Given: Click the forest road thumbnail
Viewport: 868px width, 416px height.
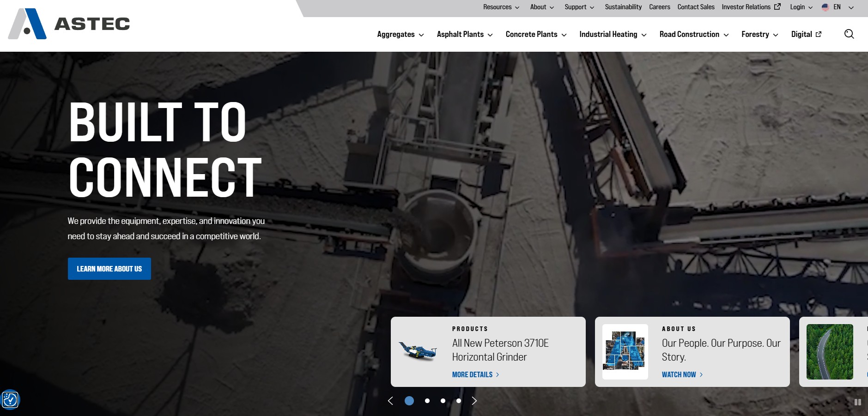Looking at the screenshot, I should tap(830, 351).
